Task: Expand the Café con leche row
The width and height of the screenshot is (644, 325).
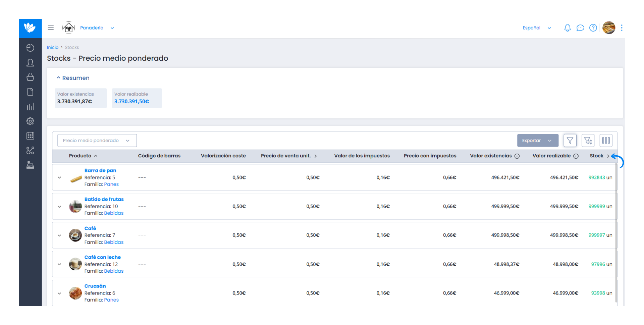Action: 59,264
